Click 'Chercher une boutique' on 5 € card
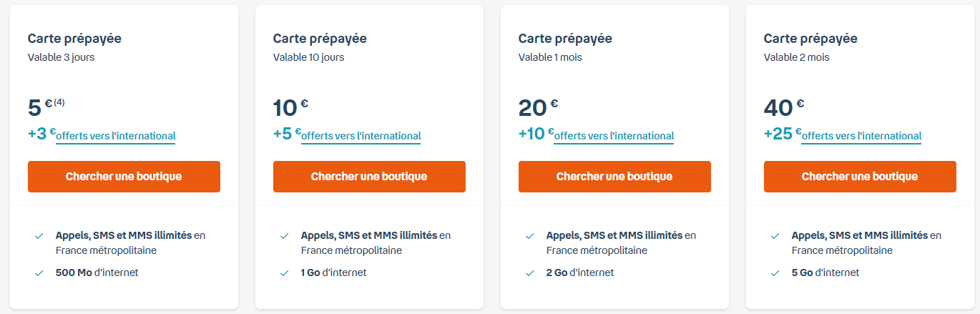This screenshot has height=314, width=980. pyautogui.click(x=124, y=177)
